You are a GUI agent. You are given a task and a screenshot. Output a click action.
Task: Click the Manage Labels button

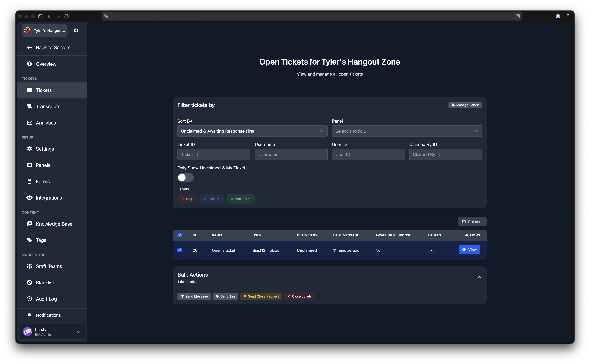click(465, 105)
